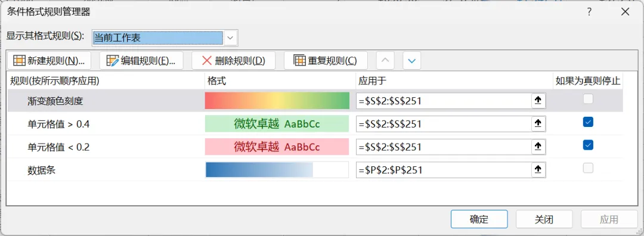Image resolution: width=644 pixels, height=236 pixels.
Task: Click the 如果为真则停止 column header
Action: pyautogui.click(x=588, y=81)
